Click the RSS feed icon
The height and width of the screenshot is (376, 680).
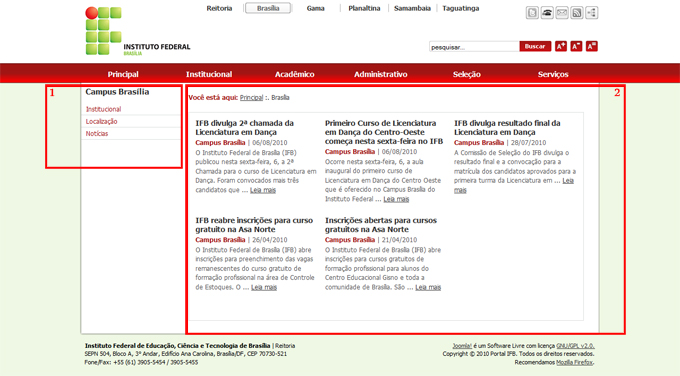[x=576, y=13]
